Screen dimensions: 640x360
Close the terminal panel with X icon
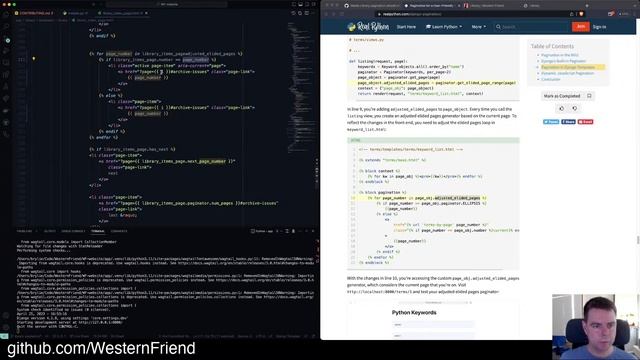tap(313, 231)
